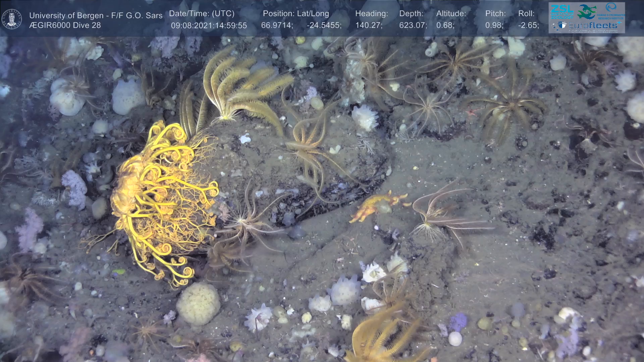644x362 pixels.
Task: Click the timestamp 09:08:2021:14:59:55
Action: [209, 25]
